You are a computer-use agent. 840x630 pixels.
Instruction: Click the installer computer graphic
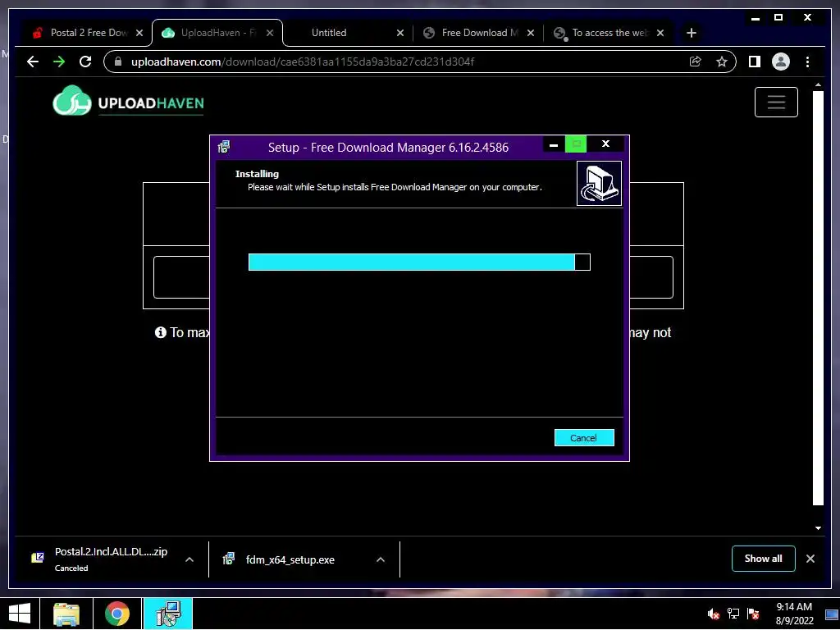599,183
